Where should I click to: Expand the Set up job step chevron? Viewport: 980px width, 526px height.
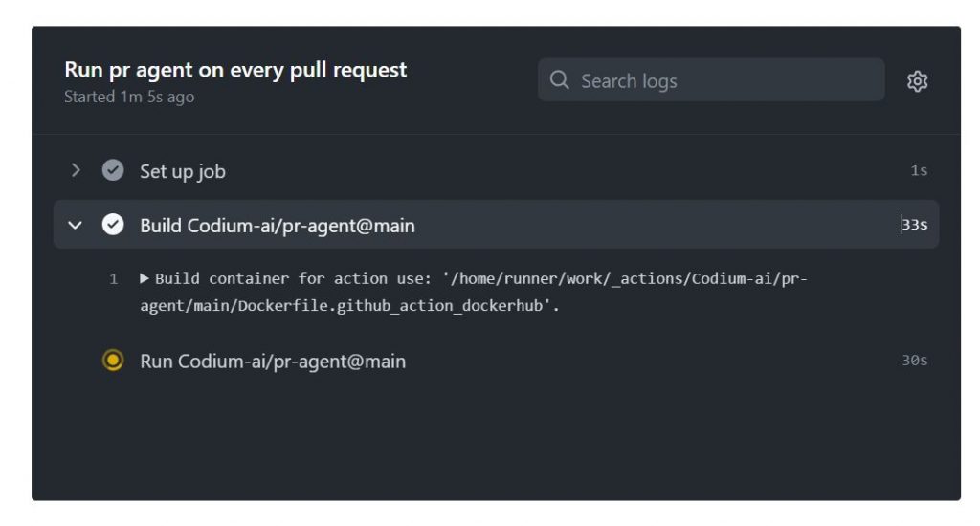76,170
